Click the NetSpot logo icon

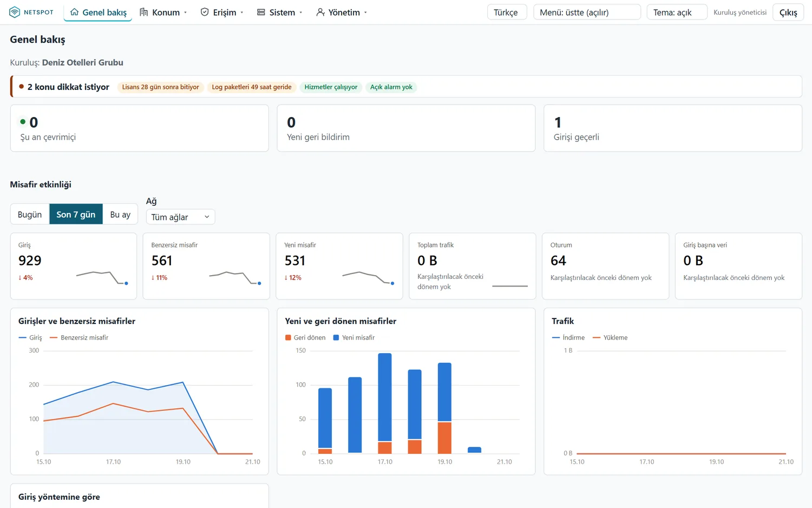15,12
